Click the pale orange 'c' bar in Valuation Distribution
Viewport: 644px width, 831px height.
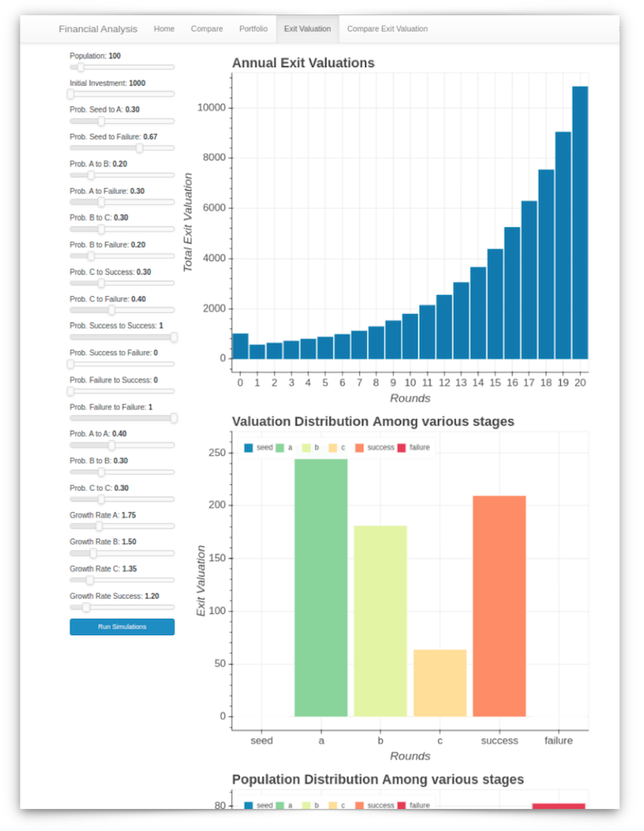[x=440, y=683]
